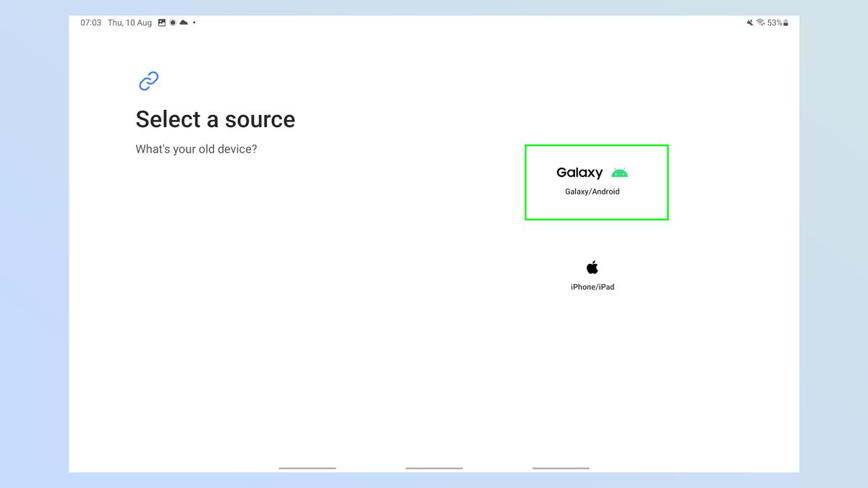Tap the right navigation handle bar
Screen dimensions: 868x488
(560, 468)
